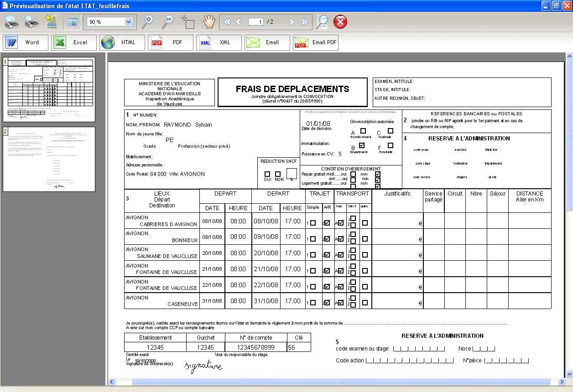573x392 pixels.
Task: Click the zoom in magnifier icon
Action: [x=147, y=21]
